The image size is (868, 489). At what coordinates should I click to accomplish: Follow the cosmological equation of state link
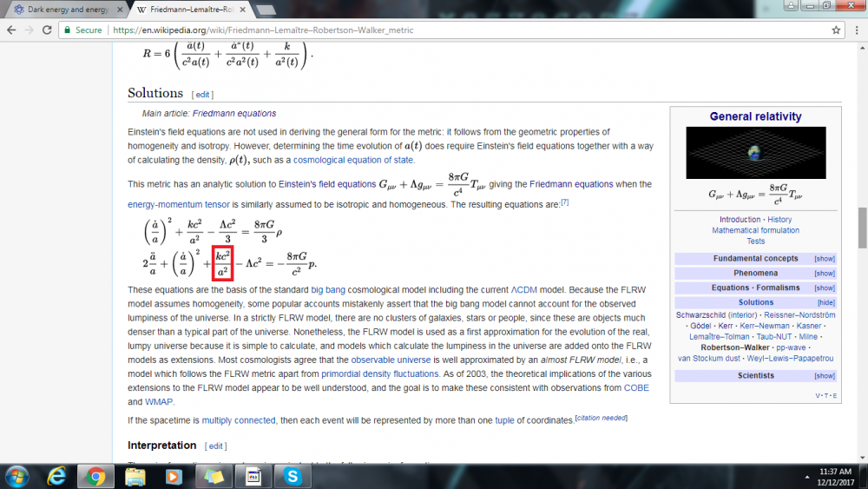(353, 160)
